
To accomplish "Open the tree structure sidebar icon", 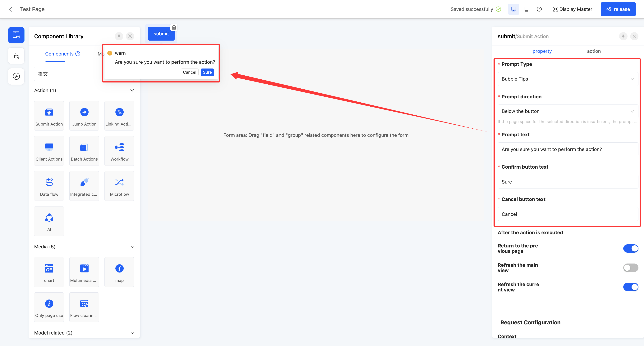I will (16, 56).
